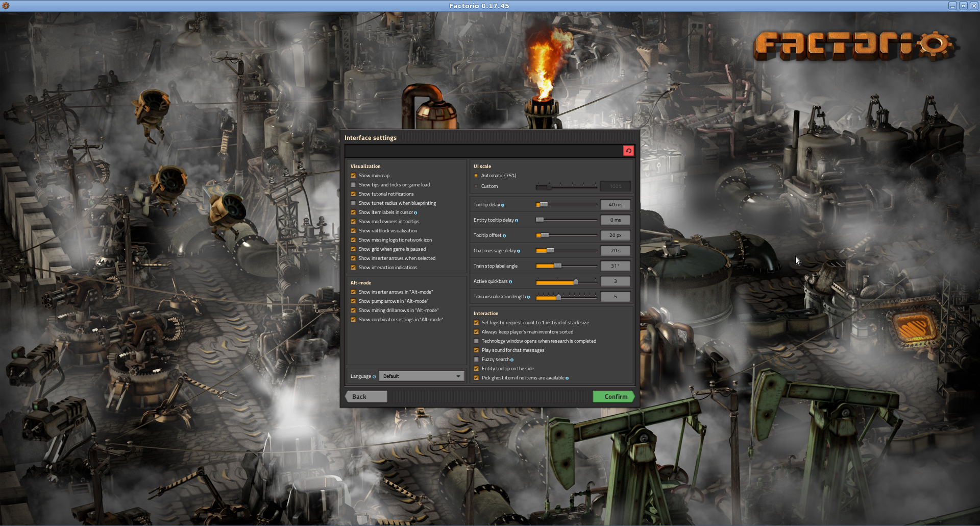Click the Entity tooltip delay 0 ms field
This screenshot has width=980, height=526.
tap(616, 220)
